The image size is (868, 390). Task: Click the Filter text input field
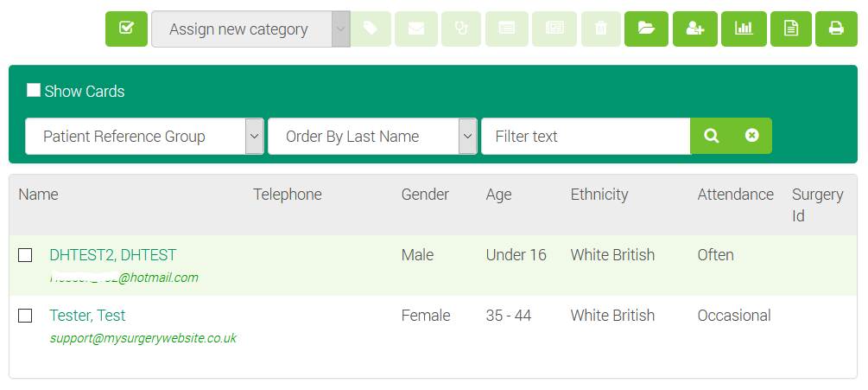point(586,137)
